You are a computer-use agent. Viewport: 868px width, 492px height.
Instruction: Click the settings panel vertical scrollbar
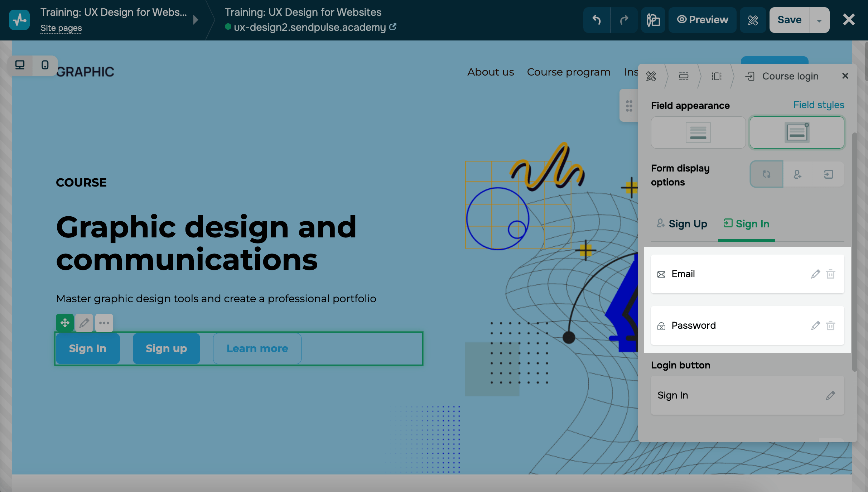tap(854, 251)
